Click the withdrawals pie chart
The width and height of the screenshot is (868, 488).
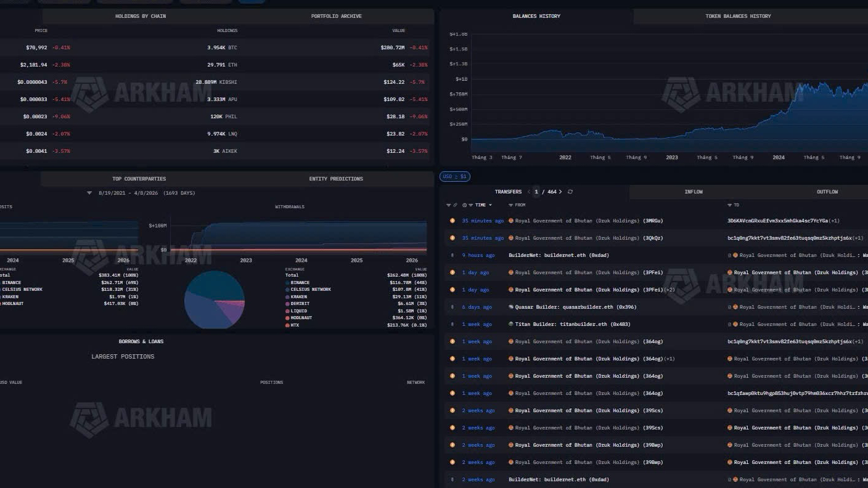coord(215,299)
